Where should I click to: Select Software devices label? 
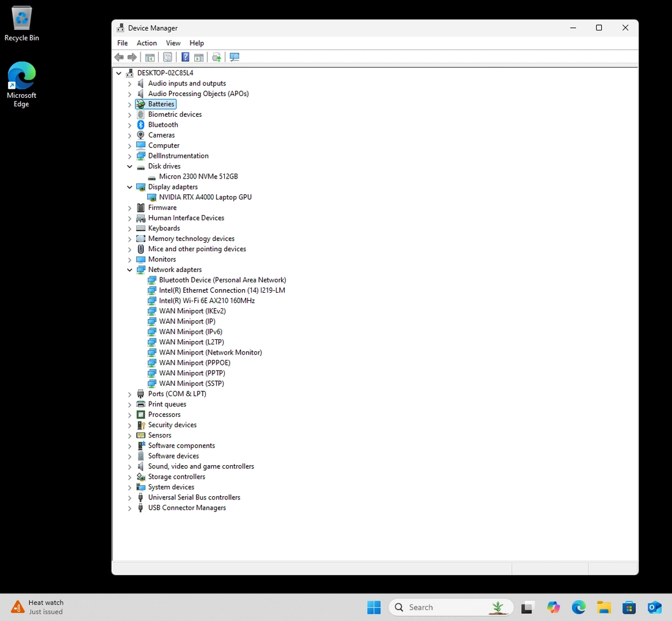[x=173, y=456]
